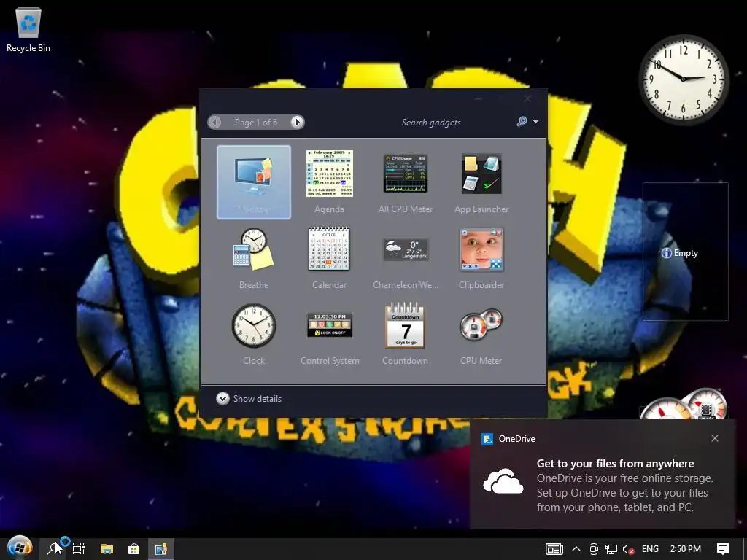Open taskbar search magnifier
747x560 pixels.
tap(53, 548)
